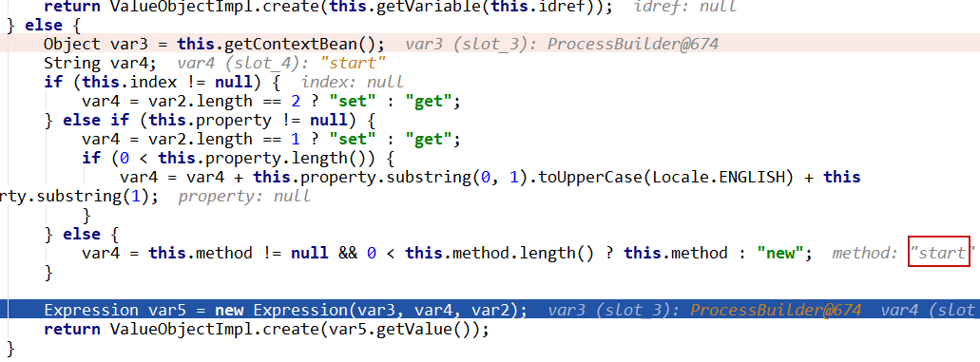Click the orange ProcessBuilder@674 on the highlighted line
Image resolution: width=980 pixels, height=362 pixels.
coord(776,310)
